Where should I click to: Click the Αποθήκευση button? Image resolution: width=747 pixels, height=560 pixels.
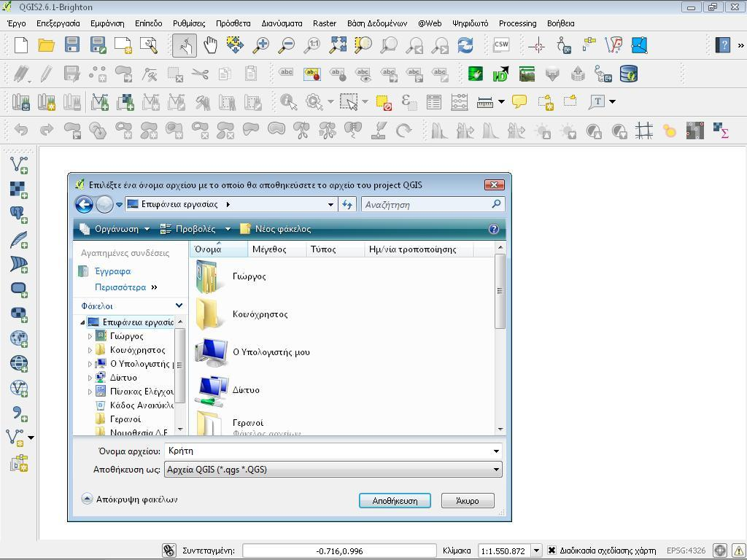(395, 500)
